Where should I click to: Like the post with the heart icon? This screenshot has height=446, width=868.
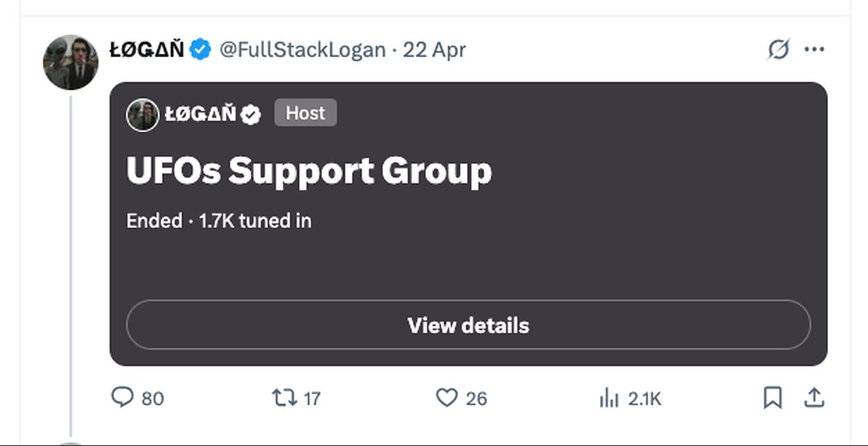coord(446,398)
